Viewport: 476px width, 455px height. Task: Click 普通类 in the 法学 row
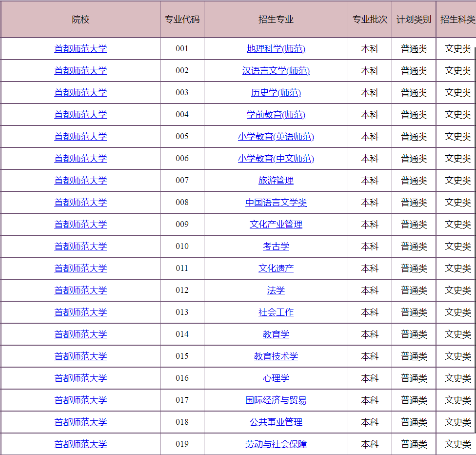click(414, 290)
